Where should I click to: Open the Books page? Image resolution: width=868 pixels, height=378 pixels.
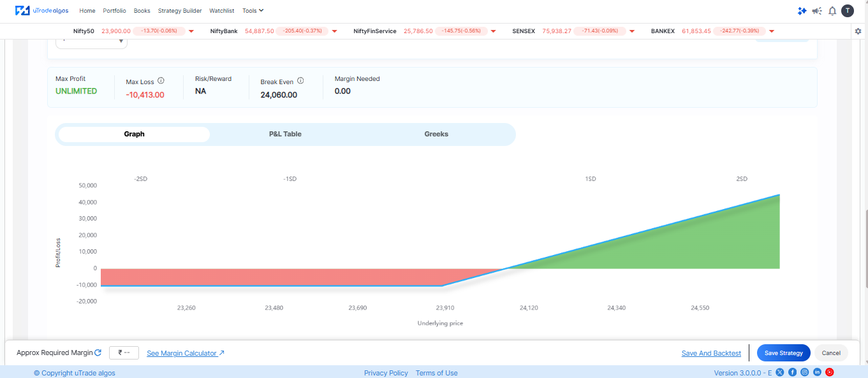[x=142, y=11]
